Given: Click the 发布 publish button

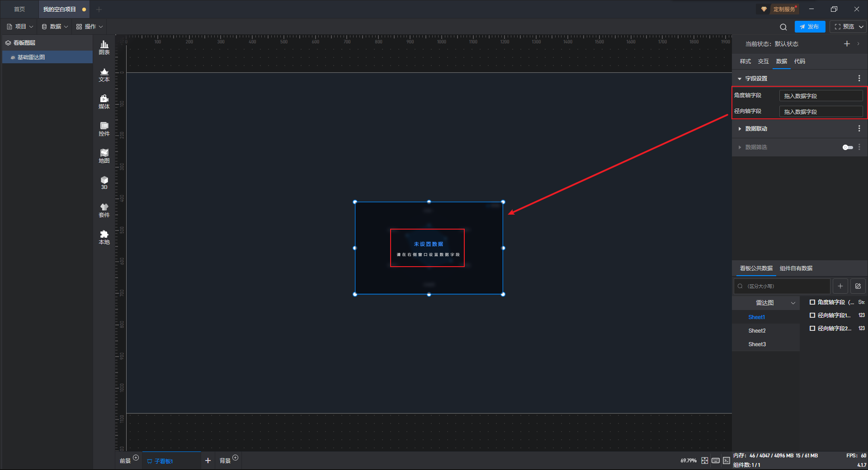Looking at the screenshot, I should pos(810,27).
